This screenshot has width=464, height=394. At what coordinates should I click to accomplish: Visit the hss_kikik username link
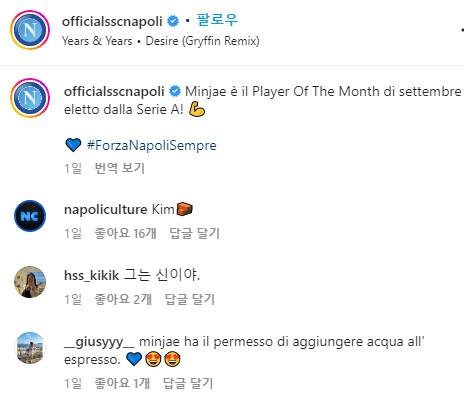(x=91, y=275)
